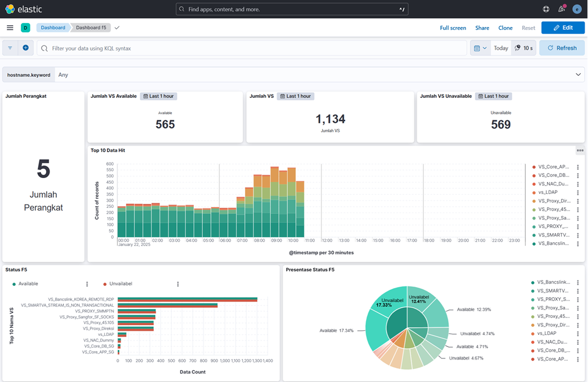Expand the hostname.keyword dropdown

coord(578,75)
